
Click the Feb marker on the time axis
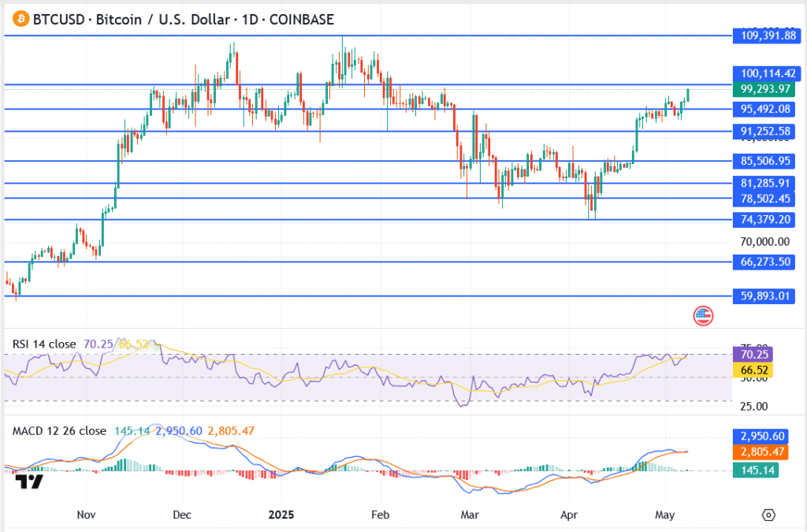tap(380, 515)
